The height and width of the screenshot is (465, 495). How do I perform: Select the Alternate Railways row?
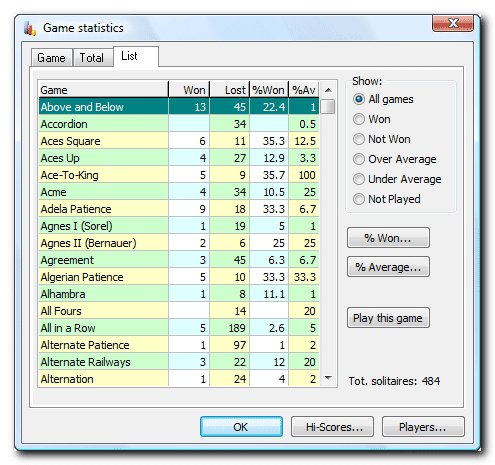click(x=179, y=362)
